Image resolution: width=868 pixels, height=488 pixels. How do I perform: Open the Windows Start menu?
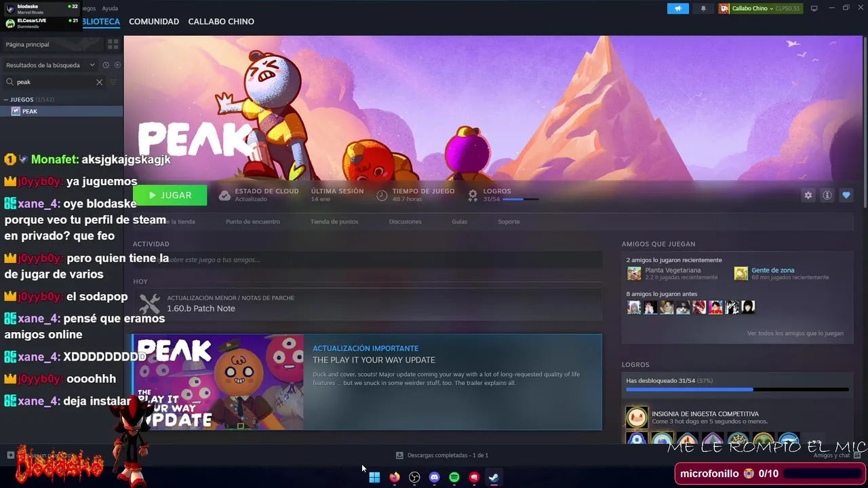[374, 477]
